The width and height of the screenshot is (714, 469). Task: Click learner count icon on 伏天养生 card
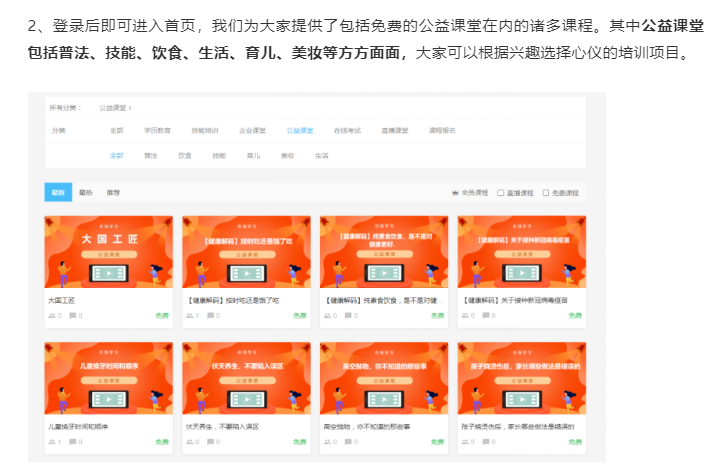coord(189,442)
